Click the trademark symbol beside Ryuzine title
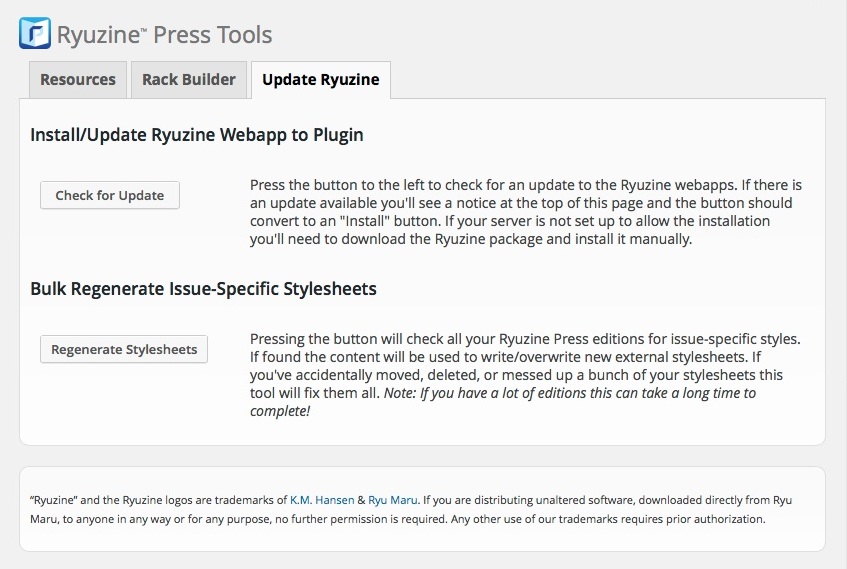847x569 pixels. click(145, 29)
